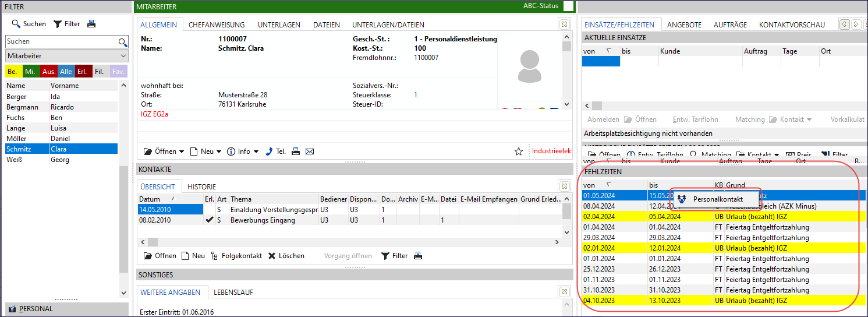This screenshot has width=868, height=317.
Task: Click the favorite star icon
Action: pyautogui.click(x=519, y=152)
